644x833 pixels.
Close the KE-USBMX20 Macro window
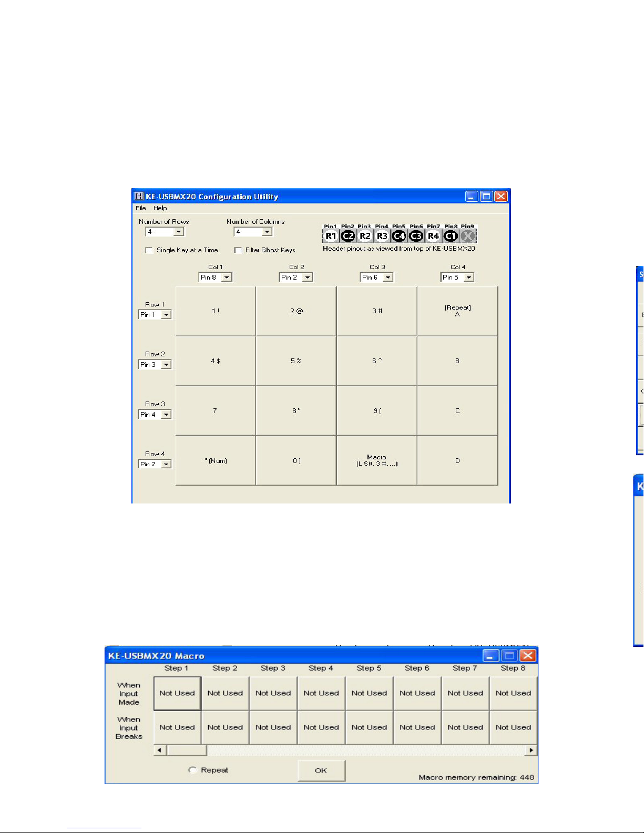pos(527,655)
